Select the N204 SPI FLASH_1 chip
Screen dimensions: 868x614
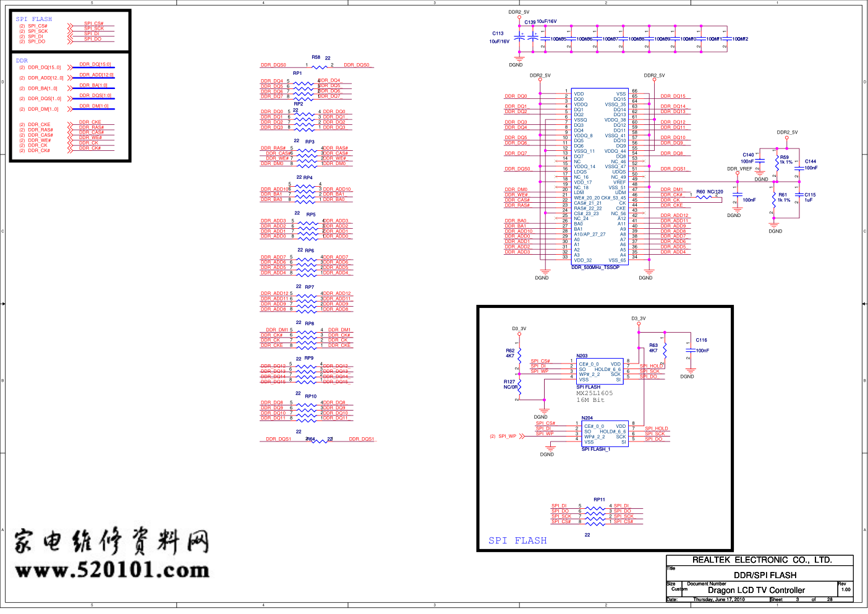click(x=605, y=433)
